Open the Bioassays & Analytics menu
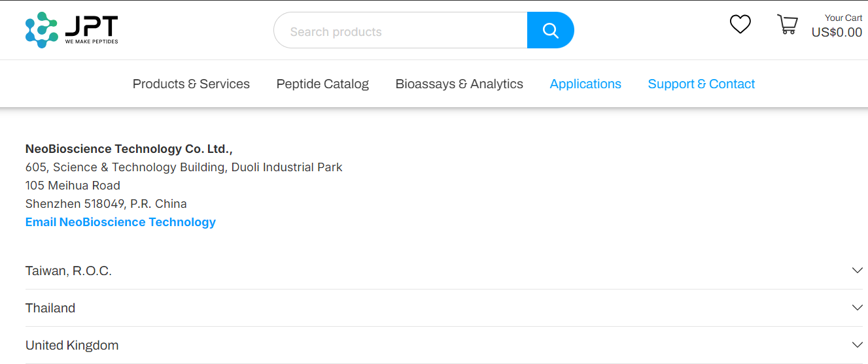This screenshot has height=364, width=868. (459, 84)
